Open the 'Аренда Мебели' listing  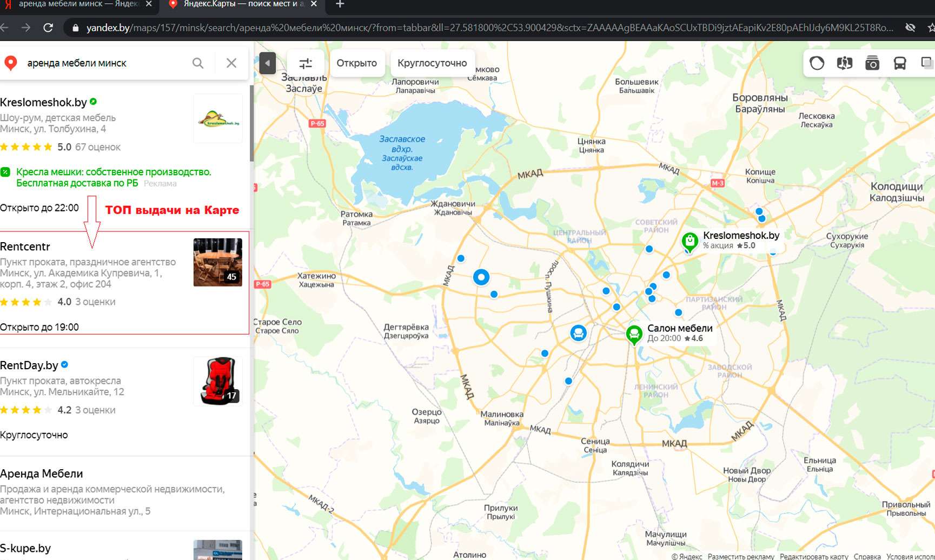coord(42,474)
